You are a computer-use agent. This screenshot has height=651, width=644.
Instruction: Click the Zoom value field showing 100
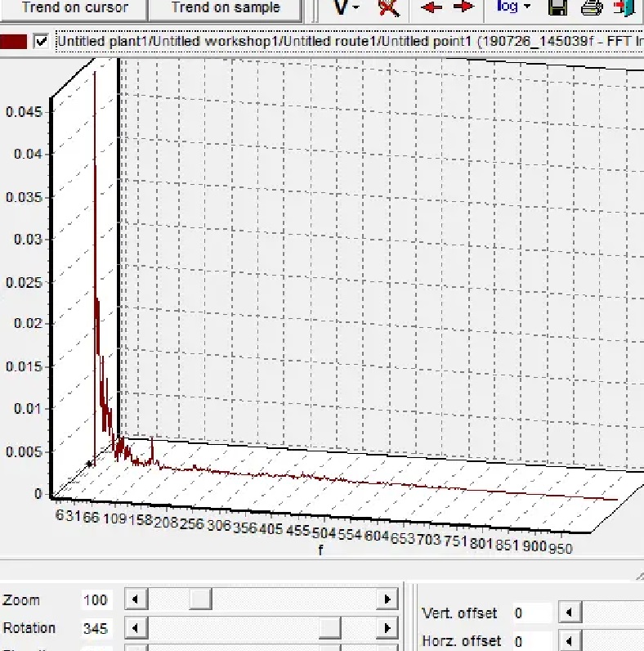coord(96,600)
